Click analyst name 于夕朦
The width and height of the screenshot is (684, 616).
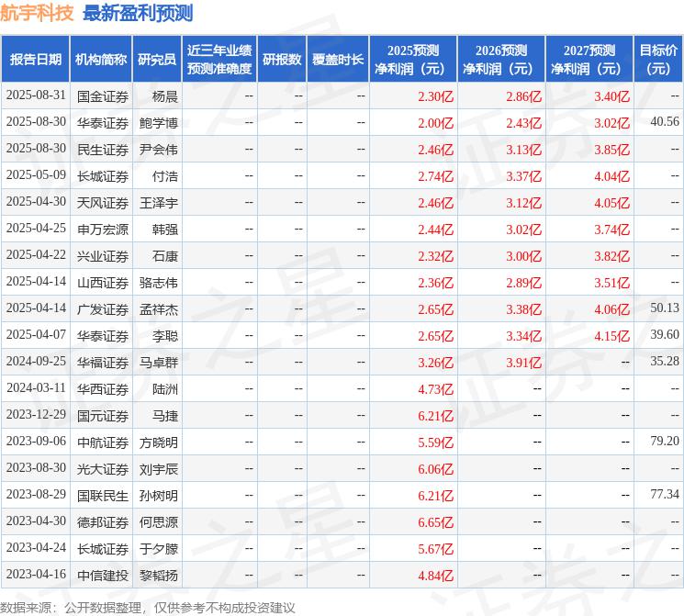click(158, 549)
